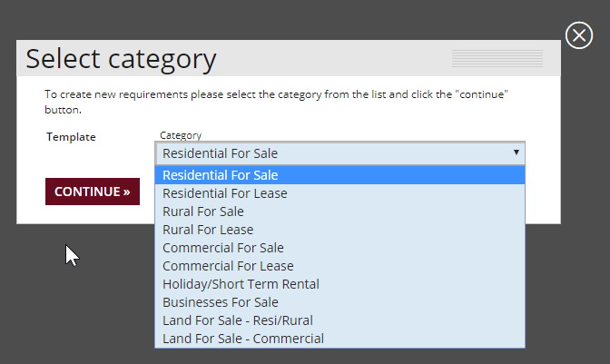
Task: Click the Template label
Action: click(x=71, y=137)
